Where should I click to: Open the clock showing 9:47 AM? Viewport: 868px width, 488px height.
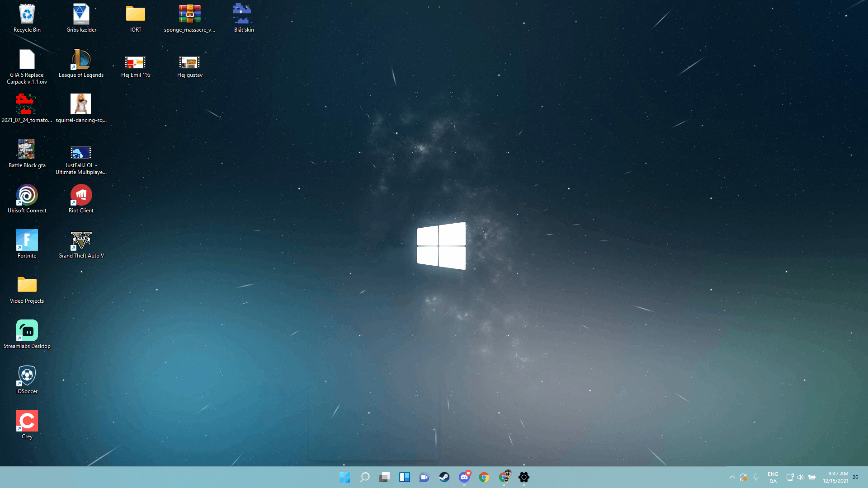click(835, 477)
